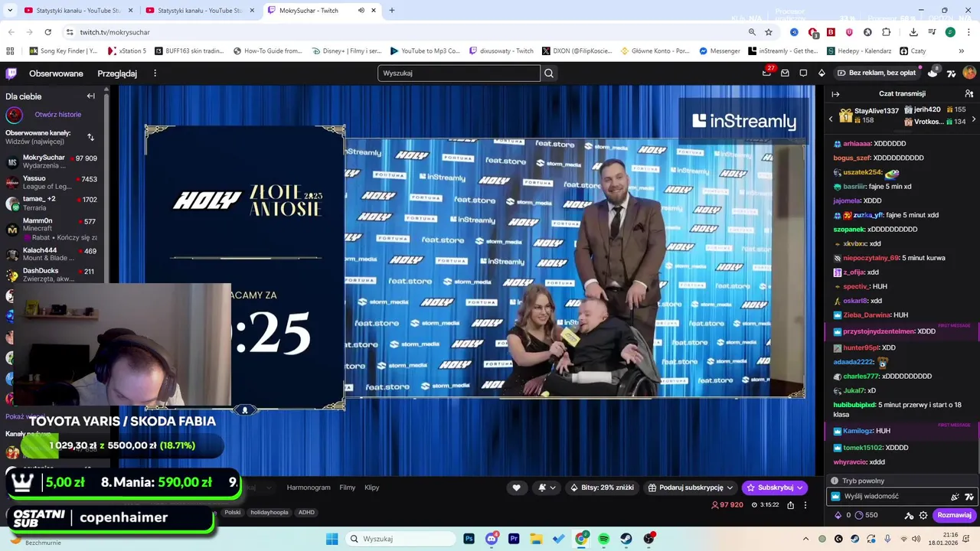The height and width of the screenshot is (551, 980).
Task: Show next gift leaderboard entries arrow
Action: pos(973,119)
